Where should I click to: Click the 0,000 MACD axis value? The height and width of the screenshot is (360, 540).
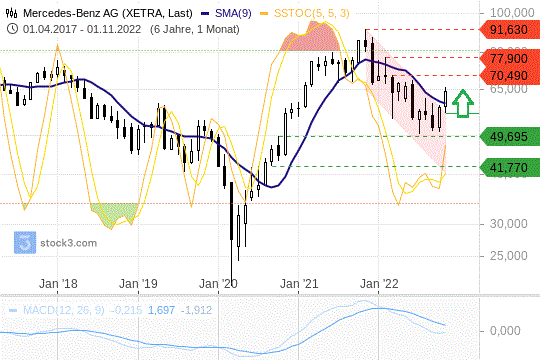505,331
